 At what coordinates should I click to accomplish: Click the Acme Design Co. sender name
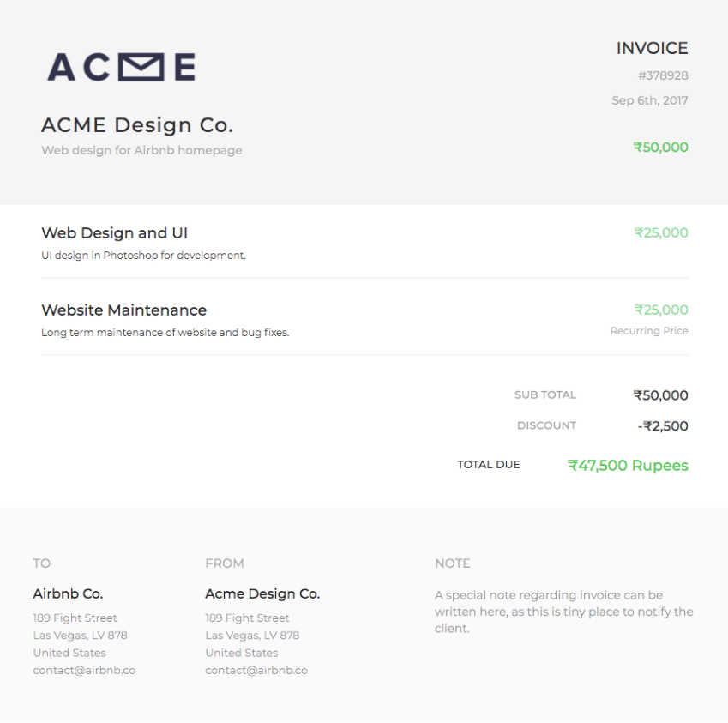tap(262, 593)
